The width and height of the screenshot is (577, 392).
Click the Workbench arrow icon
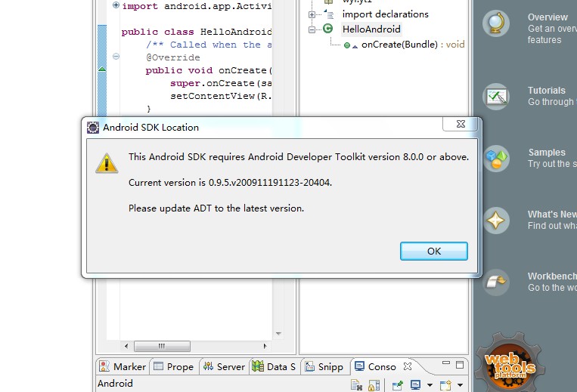coord(496,282)
